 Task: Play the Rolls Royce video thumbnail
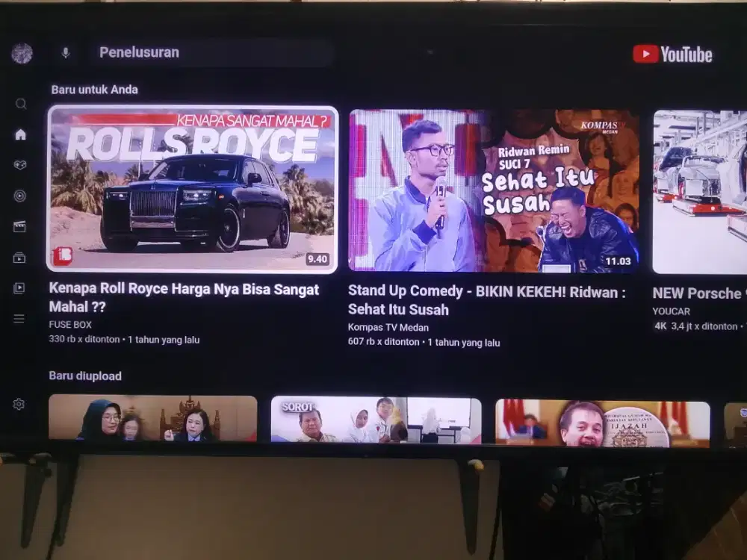pyautogui.click(x=193, y=189)
